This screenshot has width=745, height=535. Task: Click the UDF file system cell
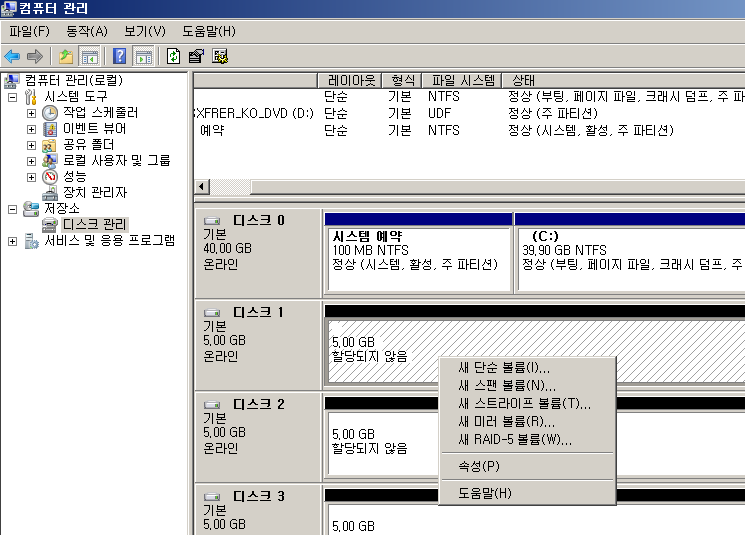pyautogui.click(x=439, y=114)
